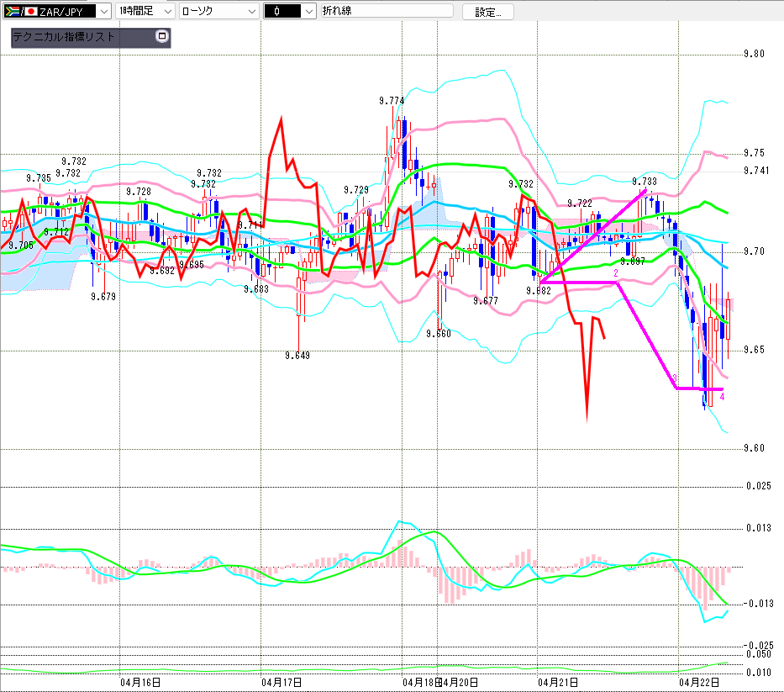Viewport: 784px width, 692px height.
Task: Click the 9.733 peak price label
Action: [645, 181]
